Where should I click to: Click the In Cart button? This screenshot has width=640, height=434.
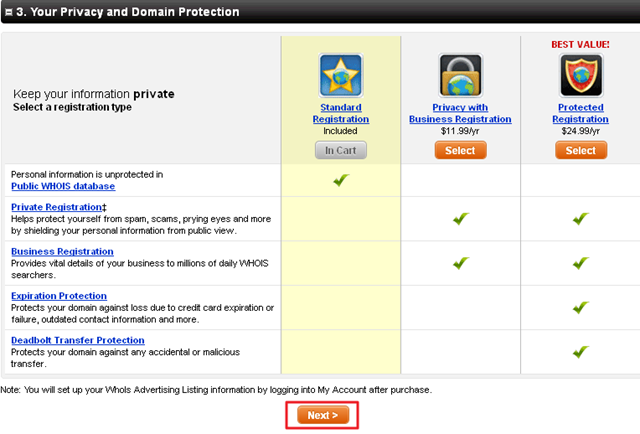coord(341,150)
